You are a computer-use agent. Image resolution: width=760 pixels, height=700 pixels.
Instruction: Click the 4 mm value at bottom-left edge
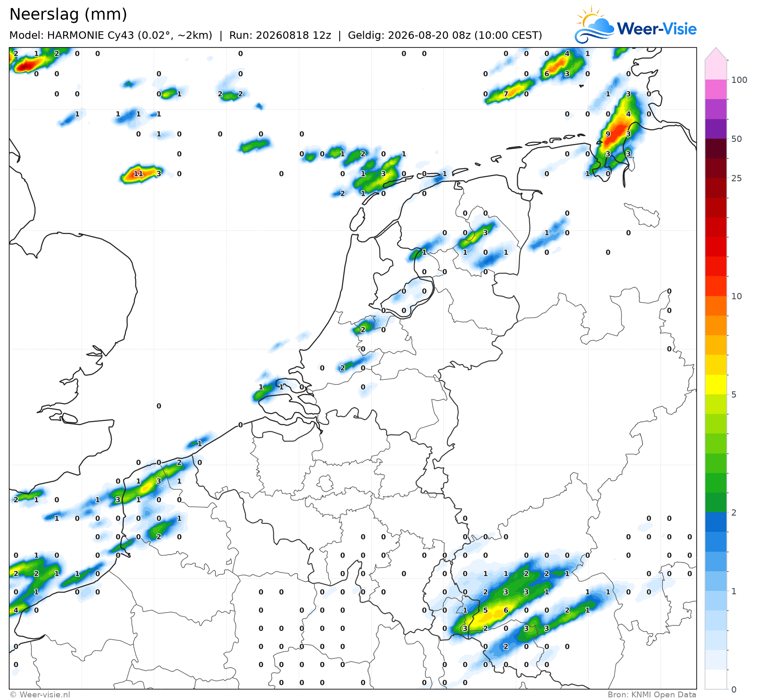tap(16, 610)
